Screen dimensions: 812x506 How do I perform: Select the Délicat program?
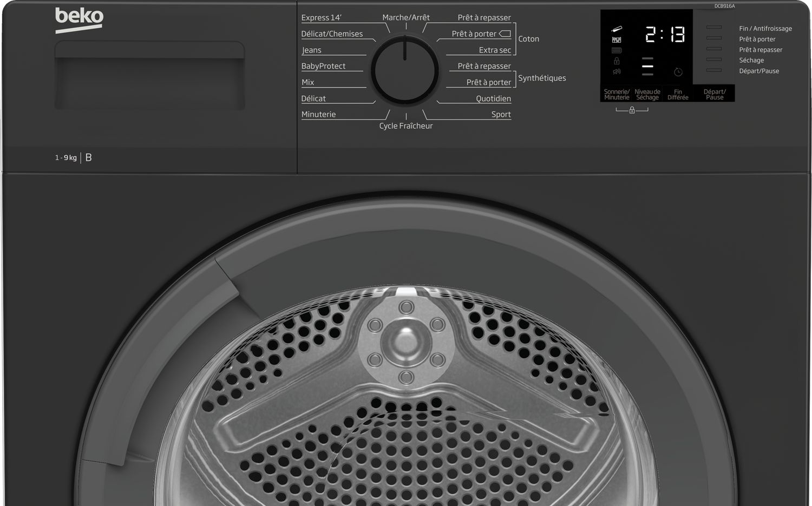[x=313, y=98]
